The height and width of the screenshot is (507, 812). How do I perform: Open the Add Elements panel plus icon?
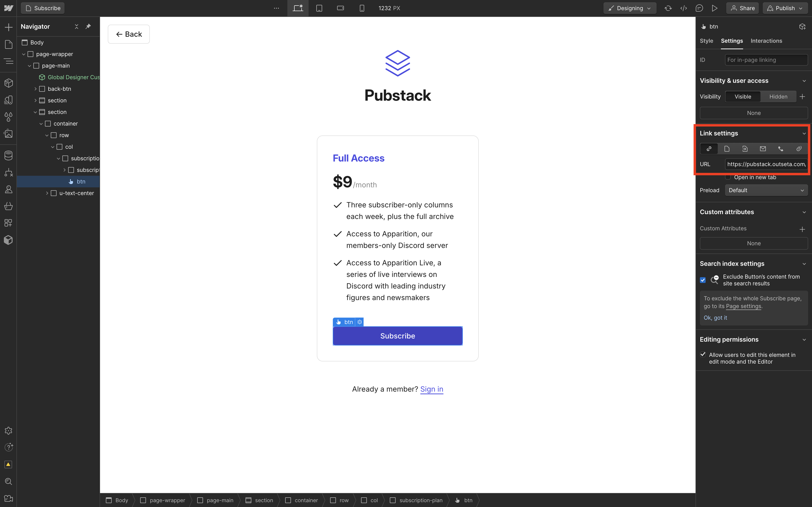8,27
